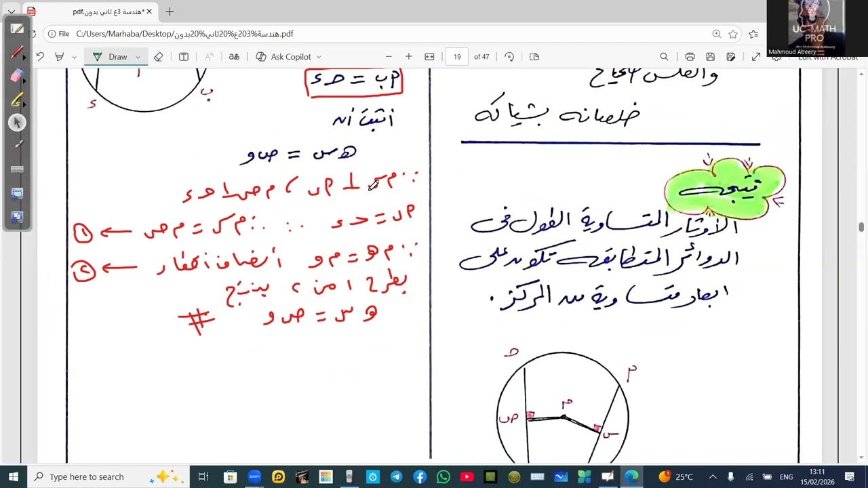Image resolution: width=868 pixels, height=488 pixels.
Task: Open line width options in side palette
Action: click(18, 169)
